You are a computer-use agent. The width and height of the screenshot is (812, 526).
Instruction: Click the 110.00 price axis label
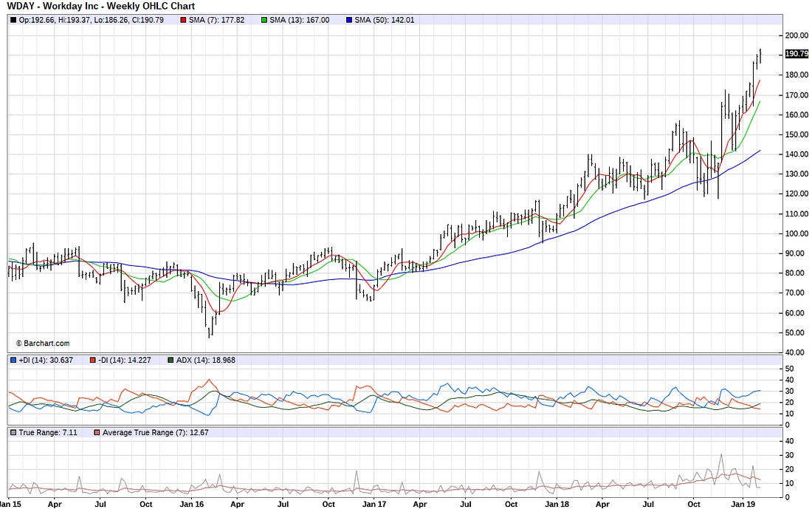click(x=796, y=214)
